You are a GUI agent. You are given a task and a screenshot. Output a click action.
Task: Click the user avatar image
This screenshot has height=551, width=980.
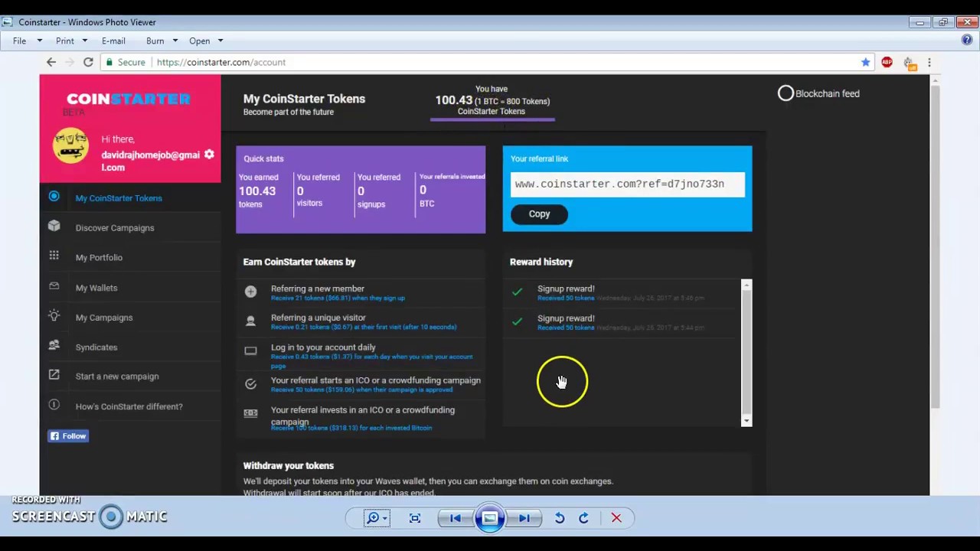click(70, 145)
